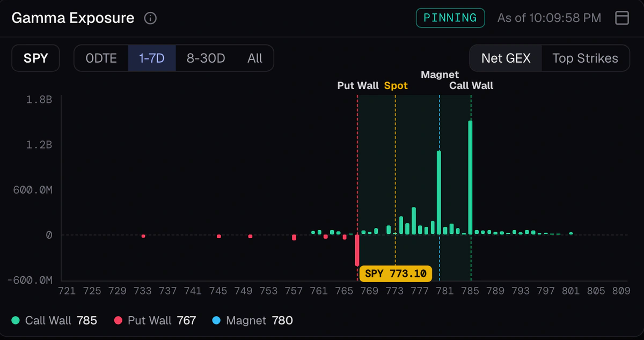Click the 600.0M y-axis label
The height and width of the screenshot is (340, 644).
(x=32, y=190)
